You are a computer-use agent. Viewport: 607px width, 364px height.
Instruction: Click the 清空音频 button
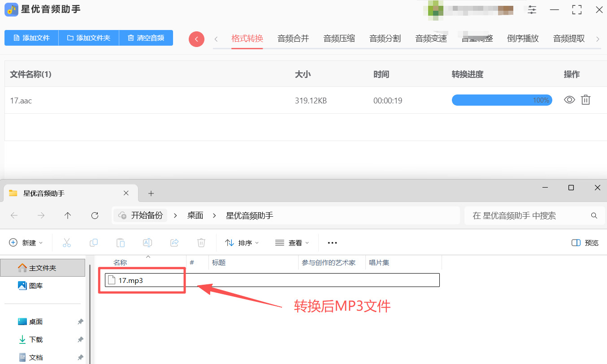coord(146,38)
